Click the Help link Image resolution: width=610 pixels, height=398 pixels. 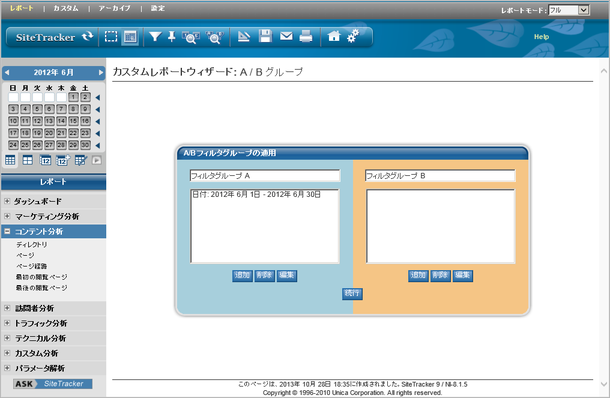541,37
